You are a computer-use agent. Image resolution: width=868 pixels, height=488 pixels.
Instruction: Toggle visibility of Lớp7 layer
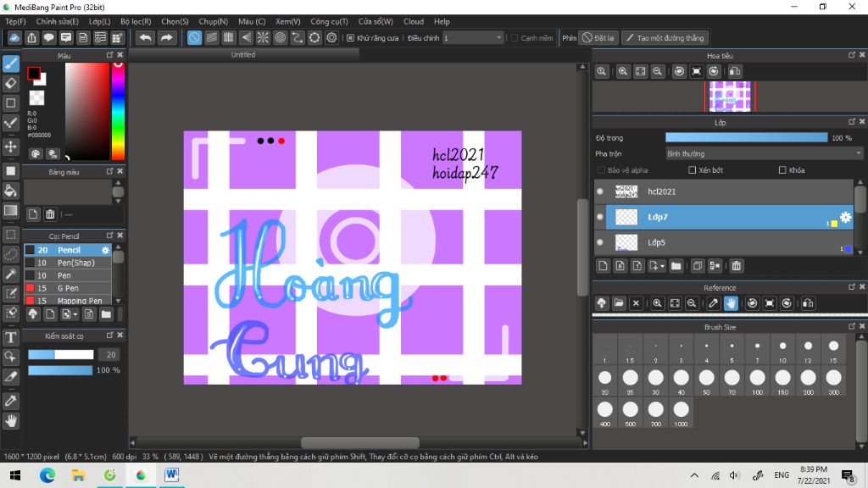[x=600, y=217]
